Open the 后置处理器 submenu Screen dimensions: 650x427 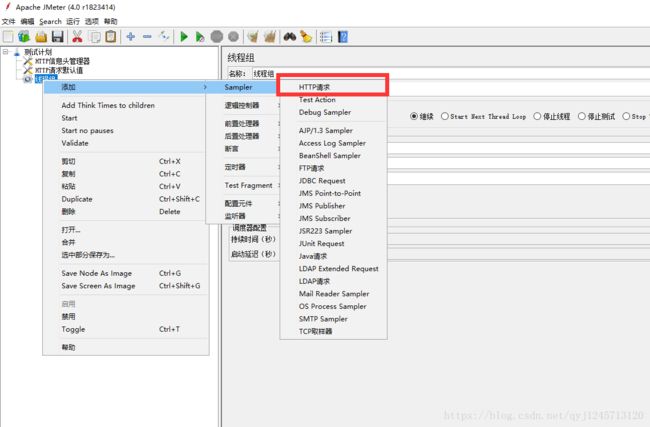tap(244, 136)
